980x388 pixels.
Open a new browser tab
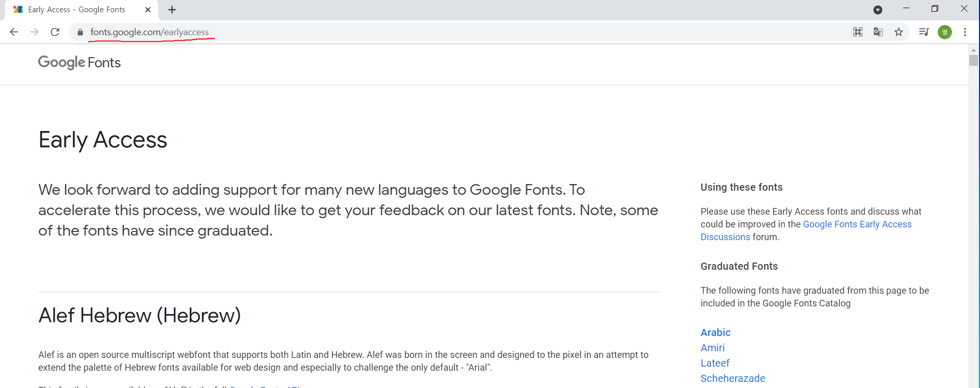[x=172, y=10]
